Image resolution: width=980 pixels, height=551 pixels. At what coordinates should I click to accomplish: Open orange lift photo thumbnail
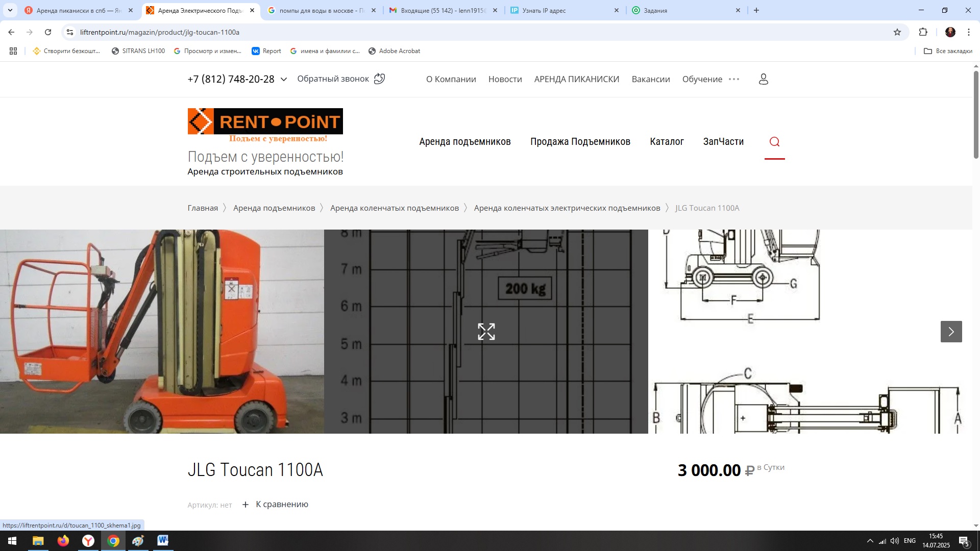pos(162,332)
